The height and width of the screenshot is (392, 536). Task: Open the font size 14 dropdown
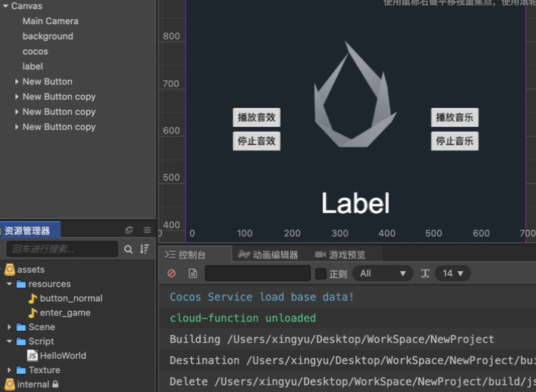pos(453,273)
